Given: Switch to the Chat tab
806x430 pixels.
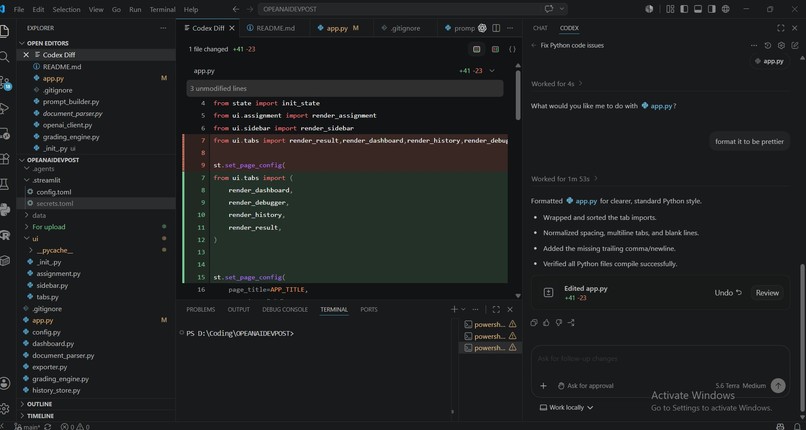Looking at the screenshot, I should (x=540, y=28).
